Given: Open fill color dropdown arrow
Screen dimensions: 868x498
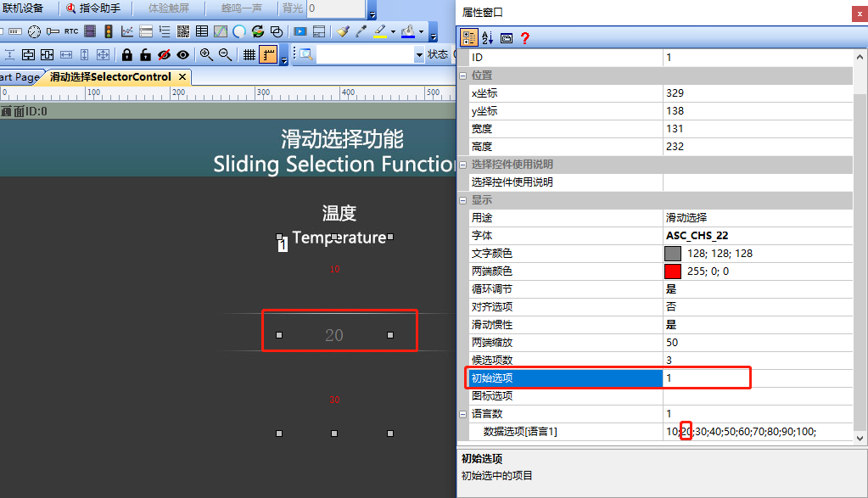Looking at the screenshot, I should pyautogui.click(x=421, y=31).
